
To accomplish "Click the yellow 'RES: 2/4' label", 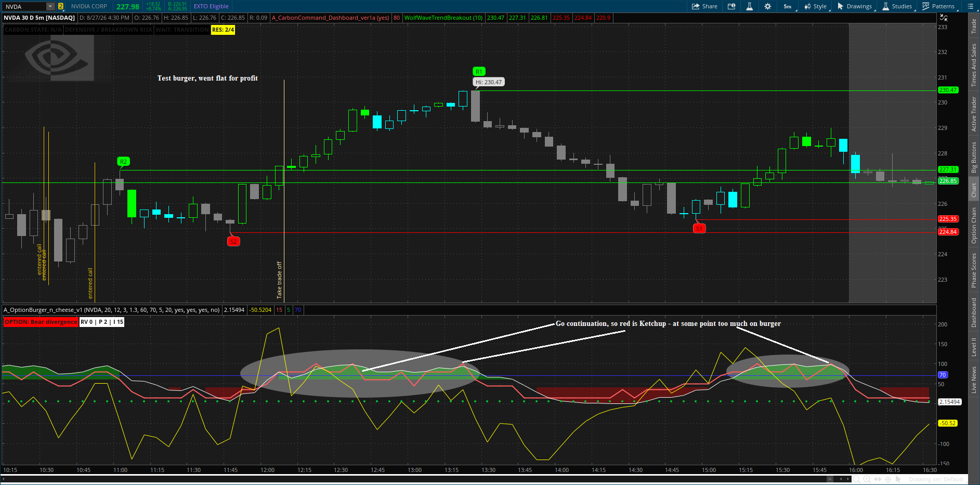I will tap(223, 30).
